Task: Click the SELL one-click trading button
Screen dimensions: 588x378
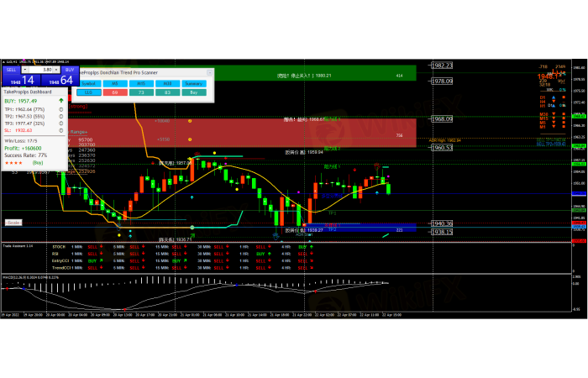Action: (12, 69)
